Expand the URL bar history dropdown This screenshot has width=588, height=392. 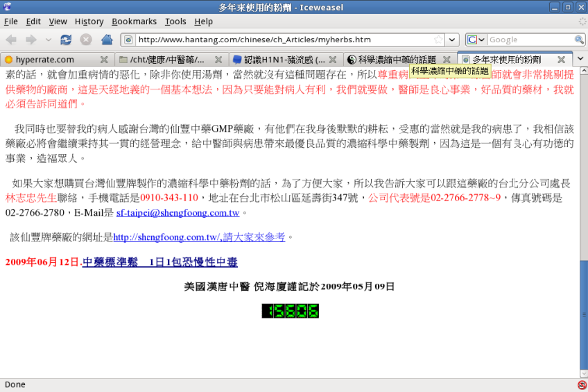tap(452, 40)
